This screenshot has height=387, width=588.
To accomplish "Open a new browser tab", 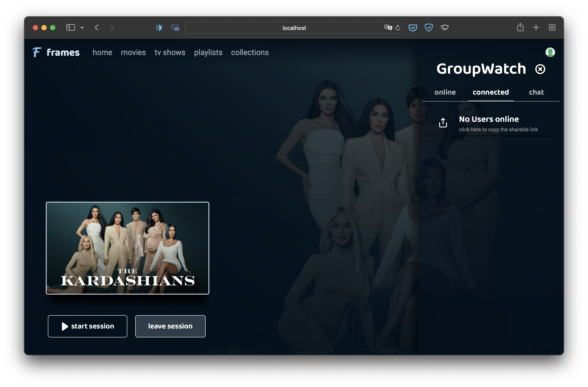I will click(x=536, y=27).
